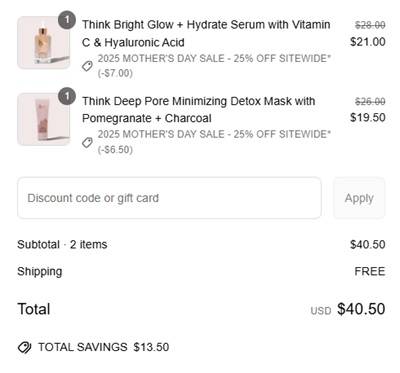Click discount tag icon under serum item
This screenshot has width=400, height=373.
(x=87, y=66)
